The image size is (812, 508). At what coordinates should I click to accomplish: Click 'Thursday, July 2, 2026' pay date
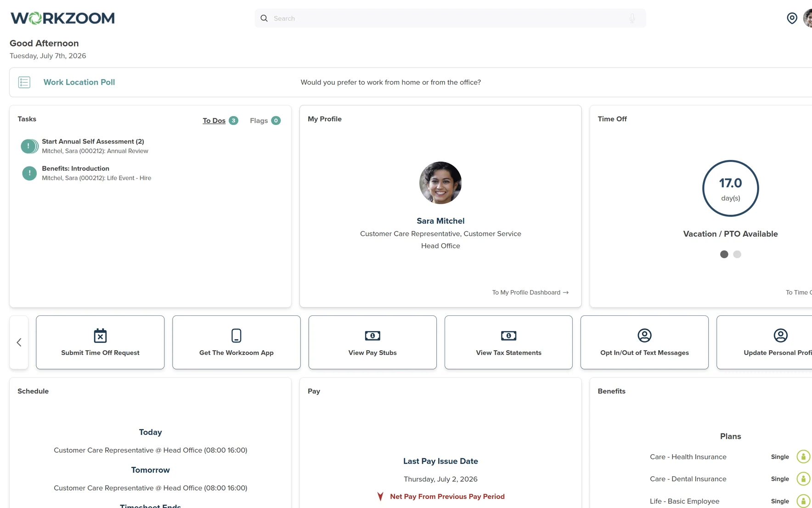click(440, 479)
